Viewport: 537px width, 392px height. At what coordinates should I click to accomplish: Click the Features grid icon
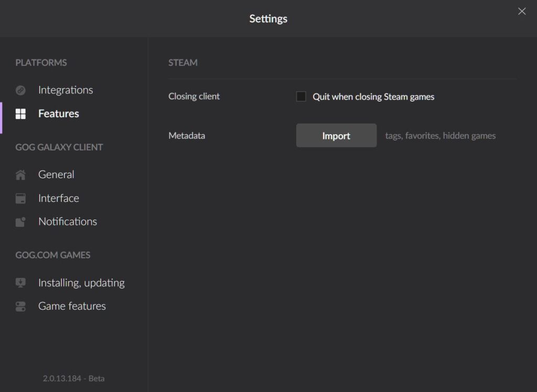(x=20, y=114)
